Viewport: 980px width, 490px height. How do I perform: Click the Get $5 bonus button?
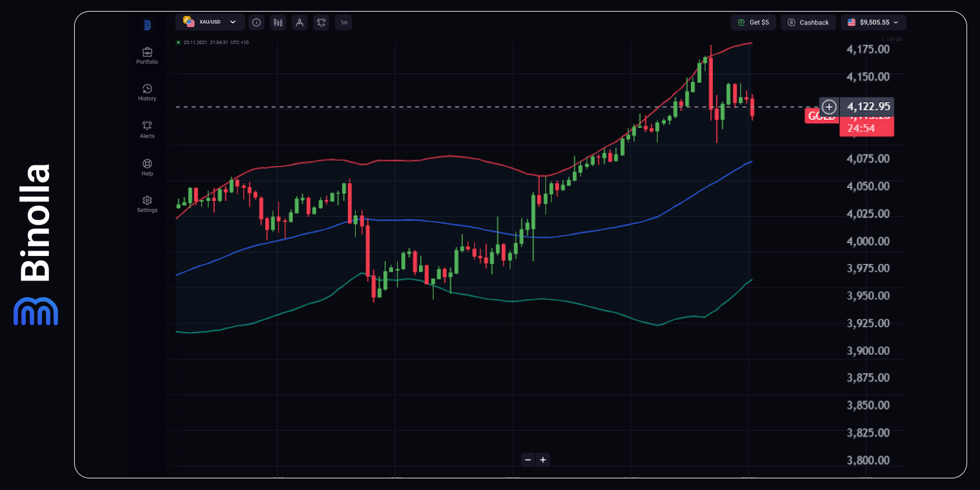(753, 23)
